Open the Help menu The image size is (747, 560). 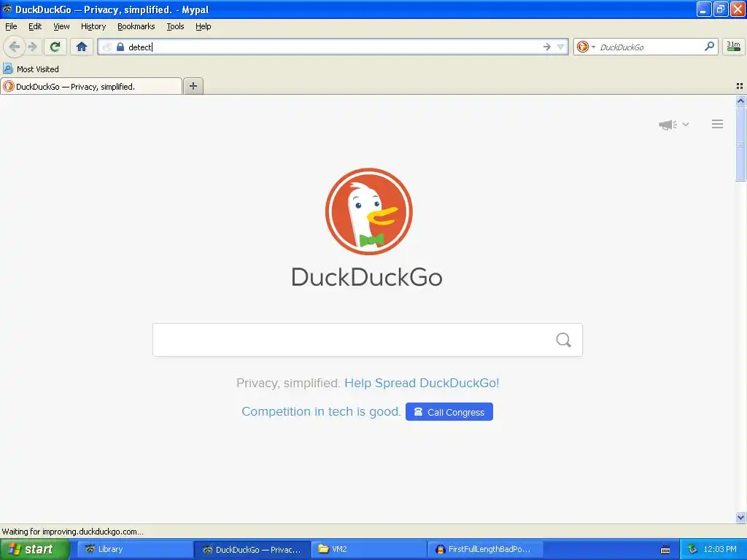pyautogui.click(x=203, y=26)
